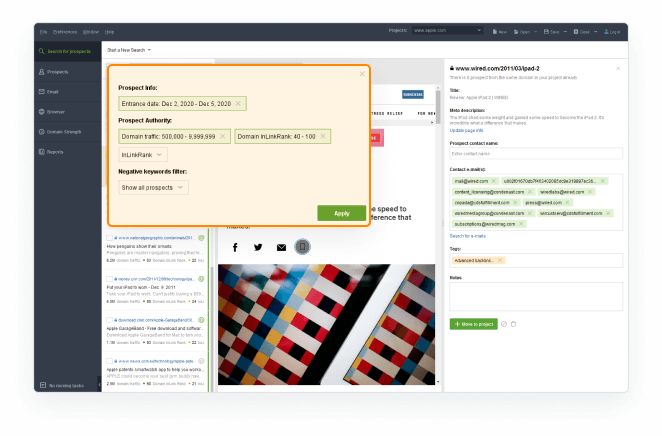Close the filter popup with X
Screen dimensions: 662x436
point(362,74)
